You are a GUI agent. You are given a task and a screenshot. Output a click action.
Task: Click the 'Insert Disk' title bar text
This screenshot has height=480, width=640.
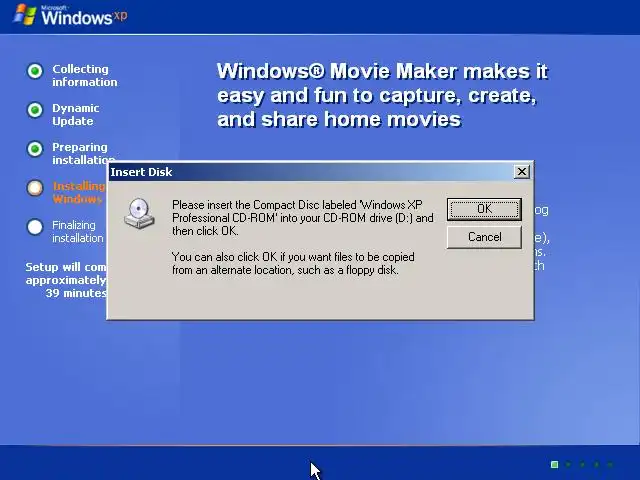point(141,172)
